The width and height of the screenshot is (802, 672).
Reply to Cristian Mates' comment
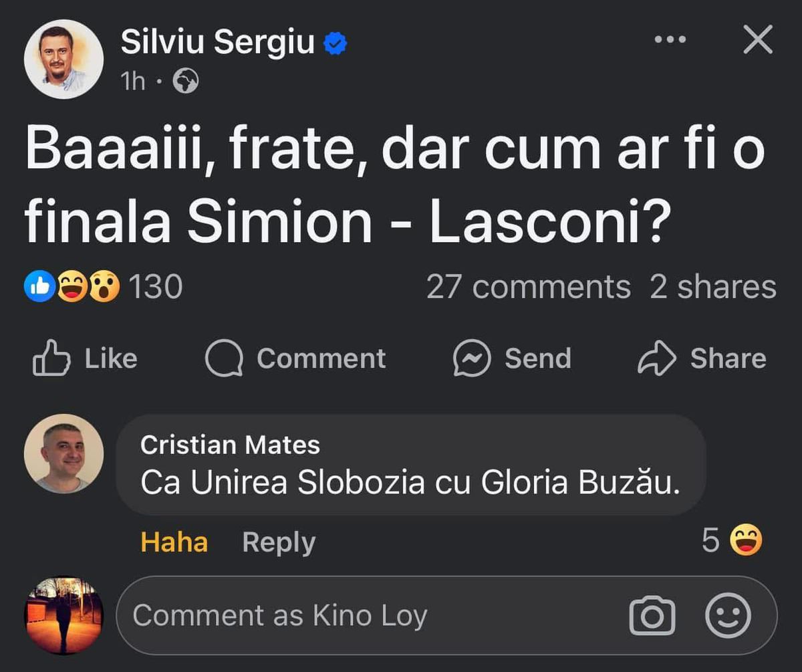pos(278,542)
